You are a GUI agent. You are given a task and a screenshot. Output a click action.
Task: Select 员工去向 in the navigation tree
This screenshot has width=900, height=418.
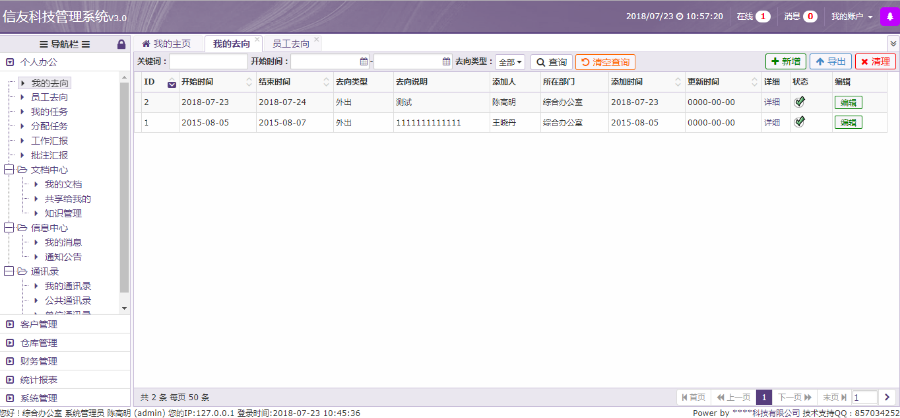(x=49, y=97)
